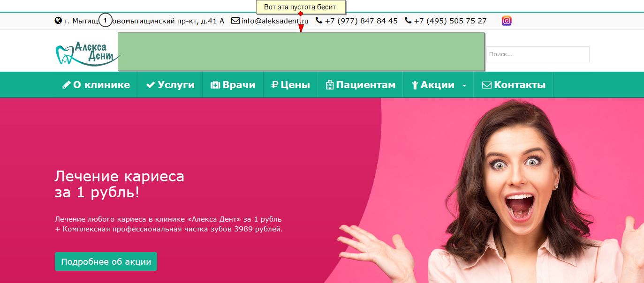Focus the Поиск search field
This screenshot has width=644, height=283.
click(x=538, y=54)
